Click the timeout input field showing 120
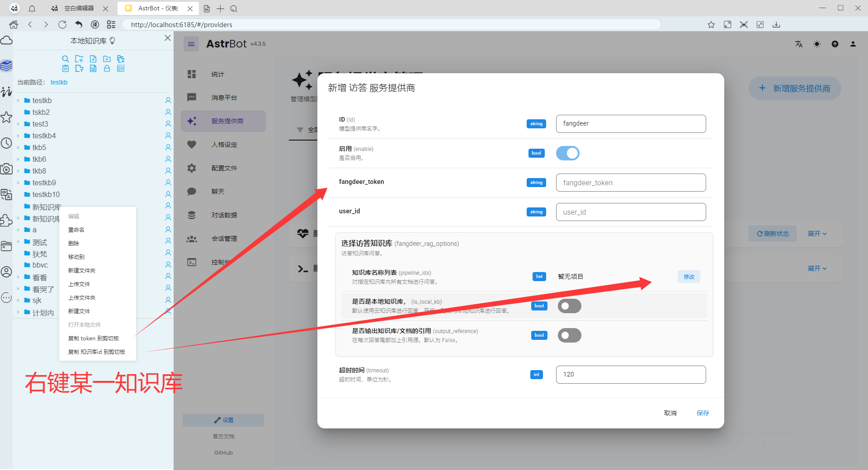This screenshot has height=470, width=868. (630, 374)
